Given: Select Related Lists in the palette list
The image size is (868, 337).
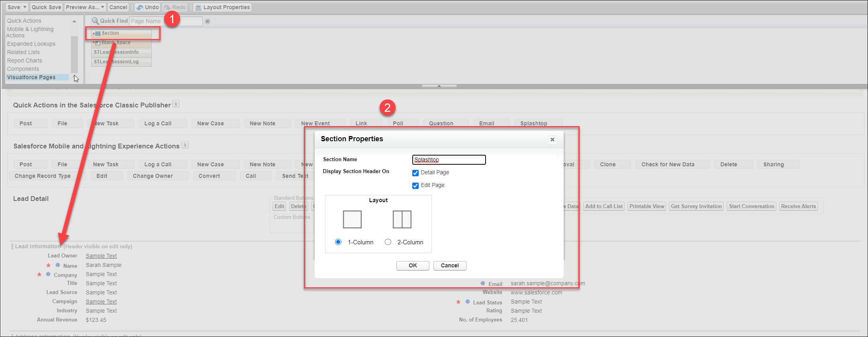Looking at the screenshot, I should point(24,52).
